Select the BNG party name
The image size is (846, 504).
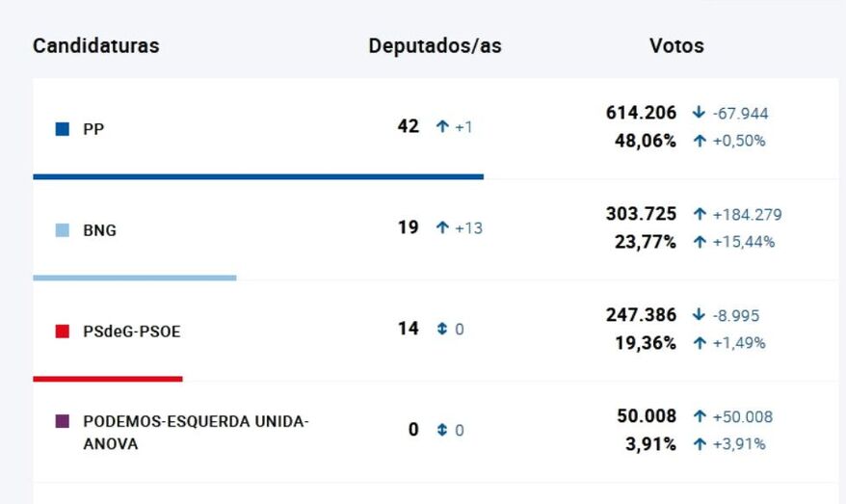(x=99, y=230)
